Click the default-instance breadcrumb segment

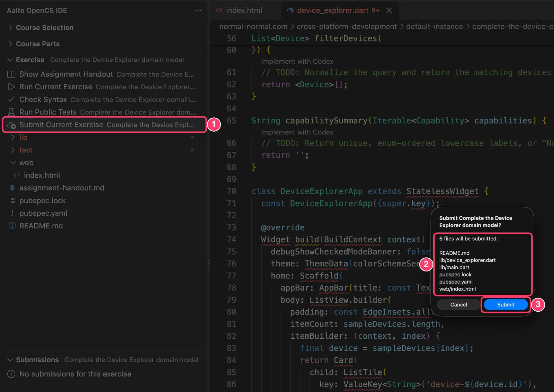click(434, 27)
